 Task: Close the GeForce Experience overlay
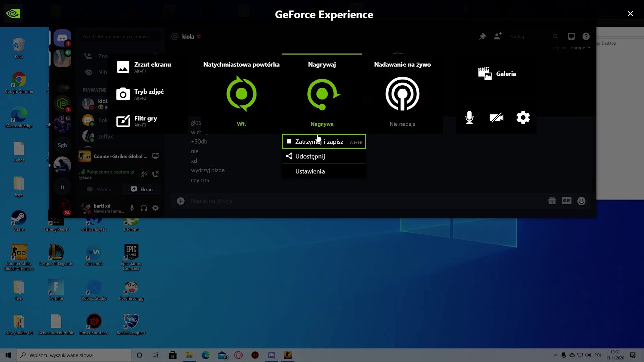[x=630, y=14]
